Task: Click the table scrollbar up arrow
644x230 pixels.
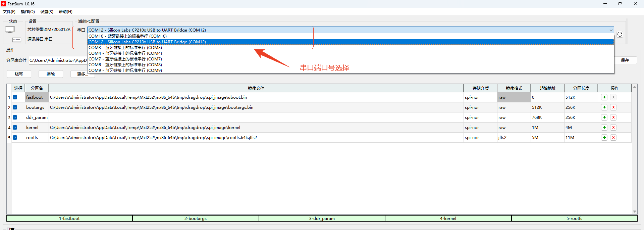Action: tap(635, 87)
